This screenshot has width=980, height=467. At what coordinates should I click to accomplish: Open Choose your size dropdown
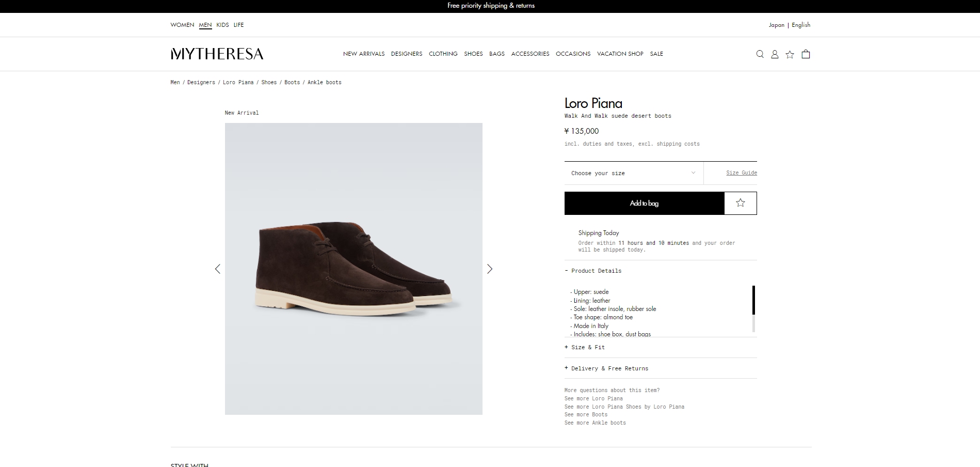coord(634,173)
